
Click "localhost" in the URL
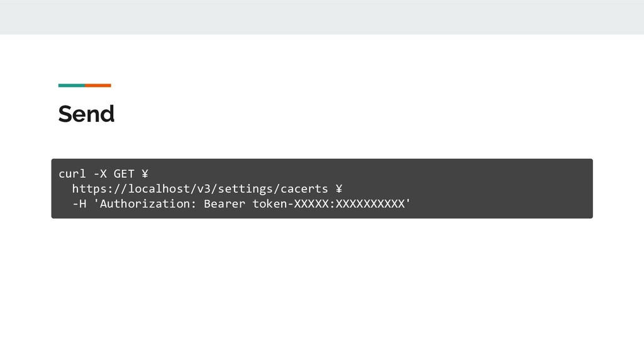[x=159, y=189]
